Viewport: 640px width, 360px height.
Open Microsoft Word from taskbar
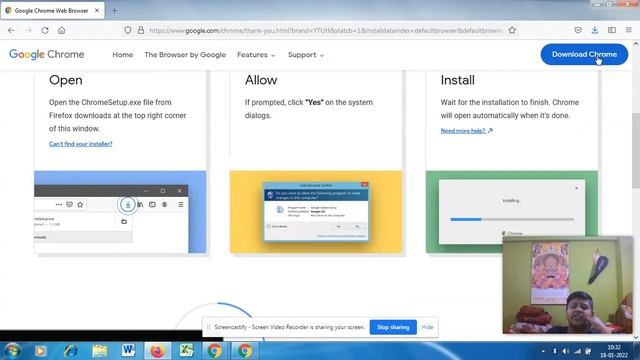[128, 351]
